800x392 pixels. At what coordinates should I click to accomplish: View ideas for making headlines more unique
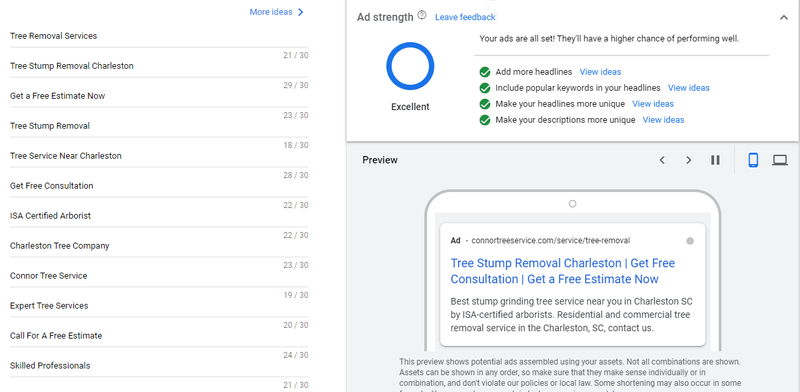coord(653,104)
